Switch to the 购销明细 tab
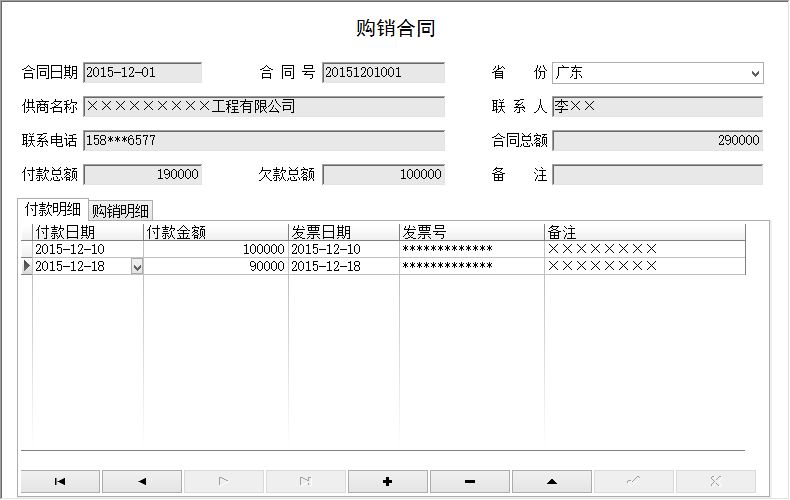This screenshot has height=500, width=790. (x=120, y=211)
